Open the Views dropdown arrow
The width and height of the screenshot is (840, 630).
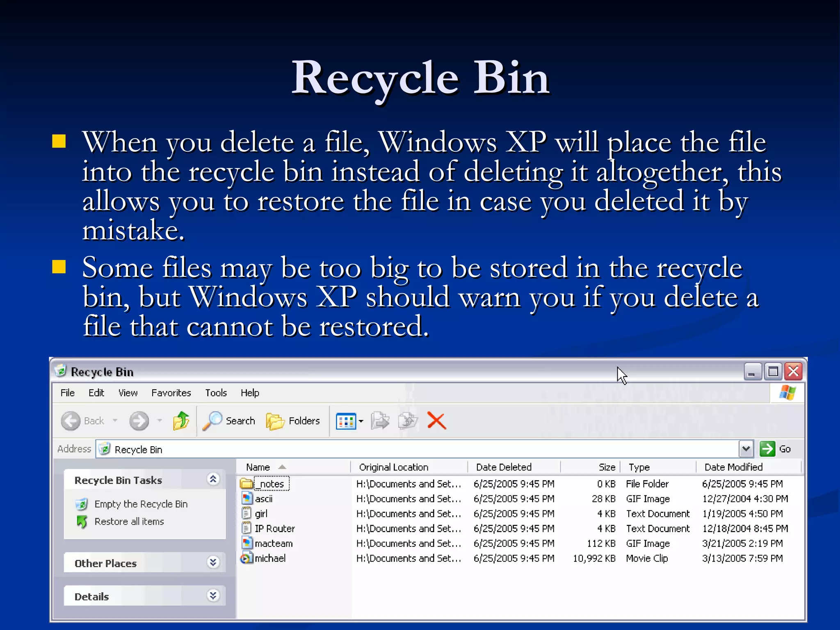coord(361,421)
